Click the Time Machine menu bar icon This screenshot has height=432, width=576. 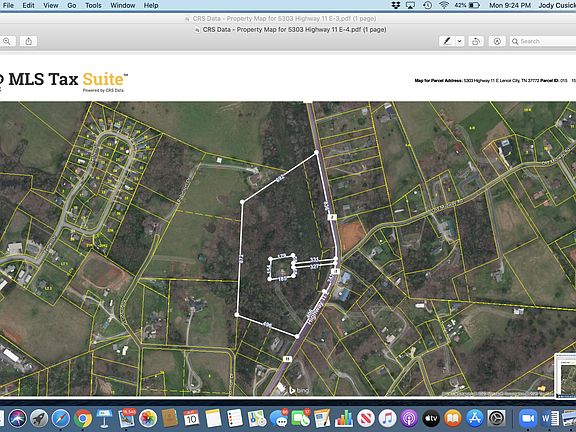pos(427,5)
